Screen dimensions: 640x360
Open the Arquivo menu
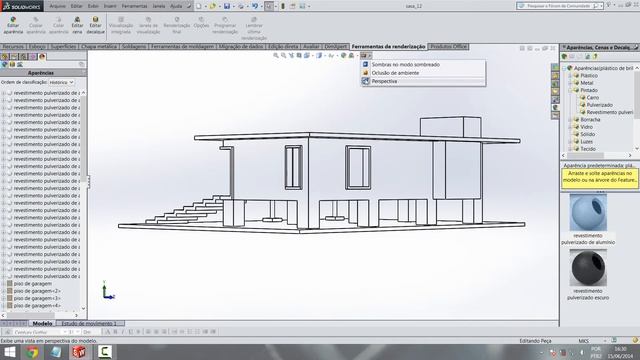(58, 6)
